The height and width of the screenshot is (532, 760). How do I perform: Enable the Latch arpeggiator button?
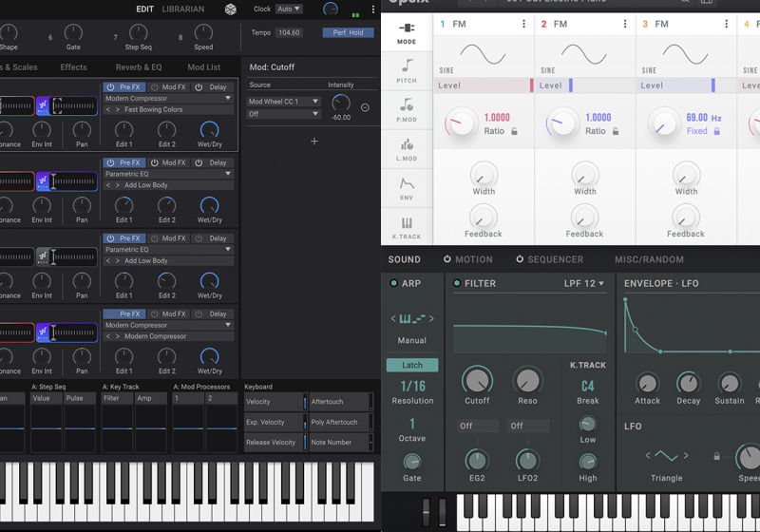[412, 365]
